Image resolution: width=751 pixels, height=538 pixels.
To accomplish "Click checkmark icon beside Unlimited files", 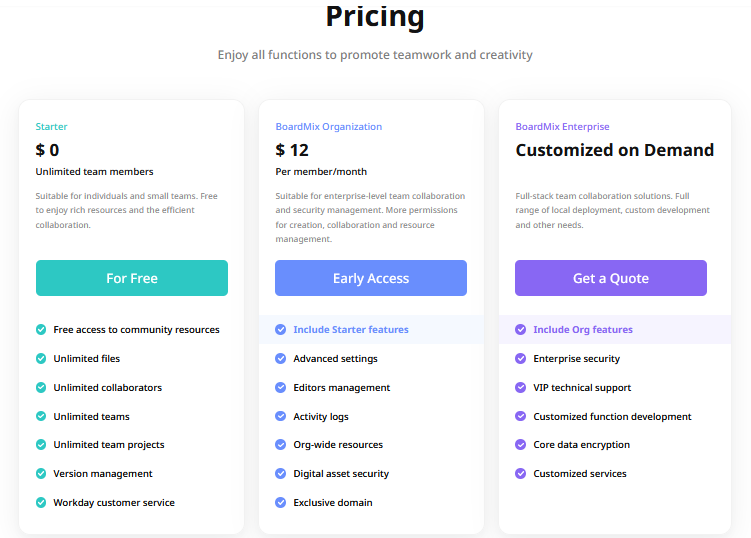I will [41, 358].
